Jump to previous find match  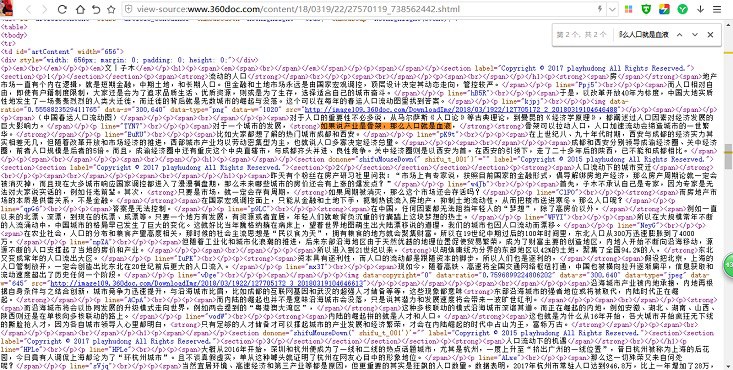point(679,35)
